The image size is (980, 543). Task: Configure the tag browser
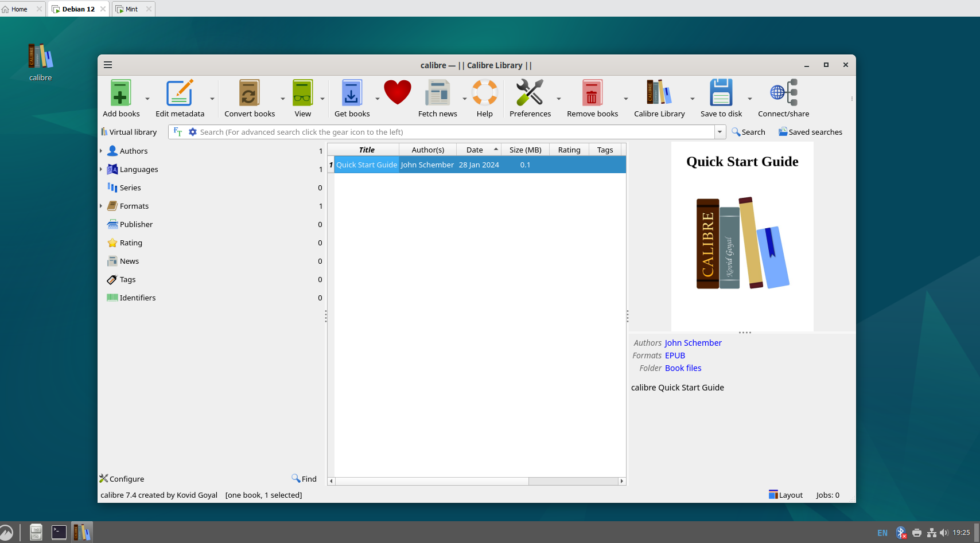pyautogui.click(x=122, y=479)
